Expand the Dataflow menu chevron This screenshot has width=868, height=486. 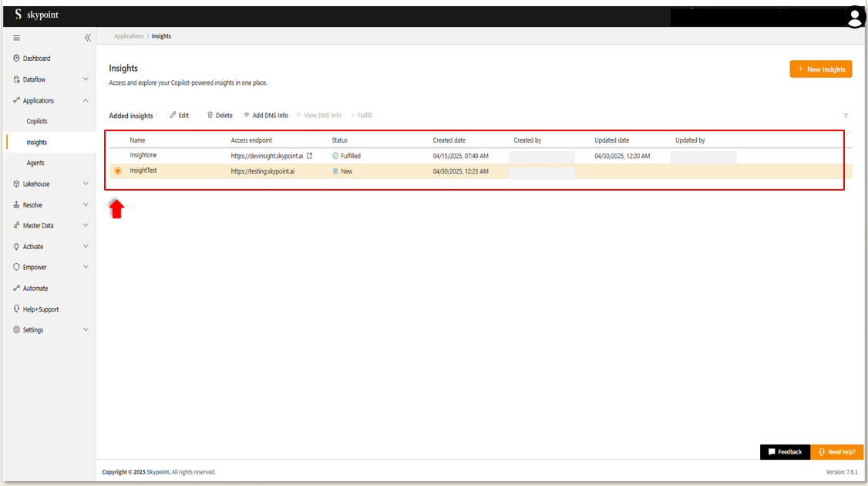(x=86, y=79)
